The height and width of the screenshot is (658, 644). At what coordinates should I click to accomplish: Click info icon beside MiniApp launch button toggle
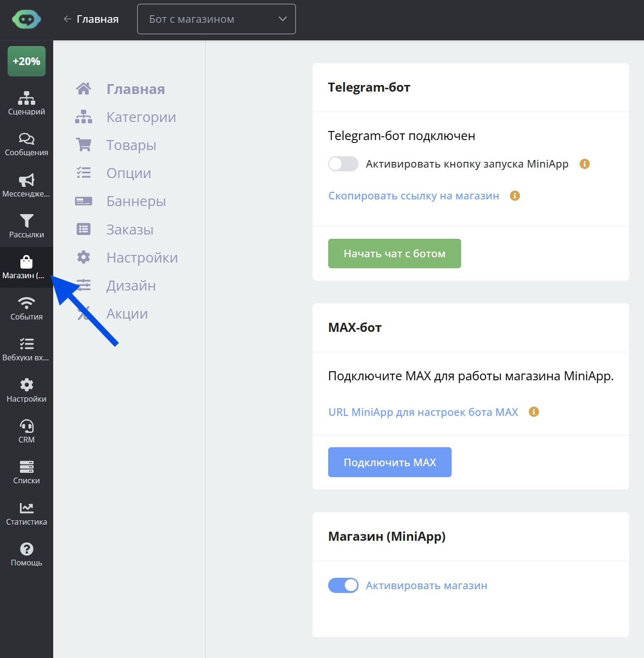[585, 164]
